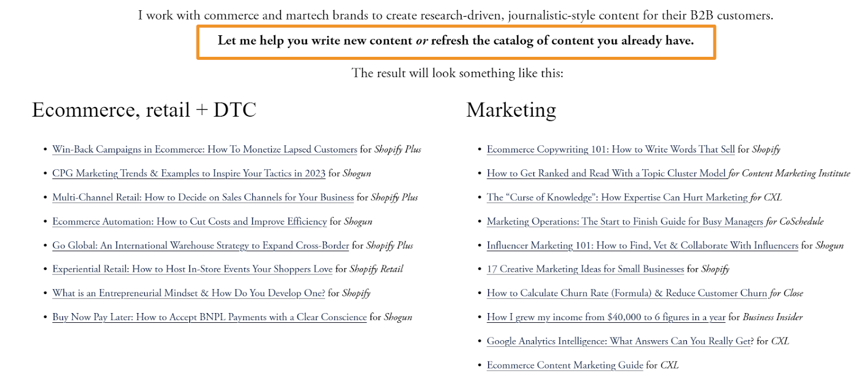868x376 pixels.
Task: Open CPG Marketing Trends & Examples link
Action: 189,173
